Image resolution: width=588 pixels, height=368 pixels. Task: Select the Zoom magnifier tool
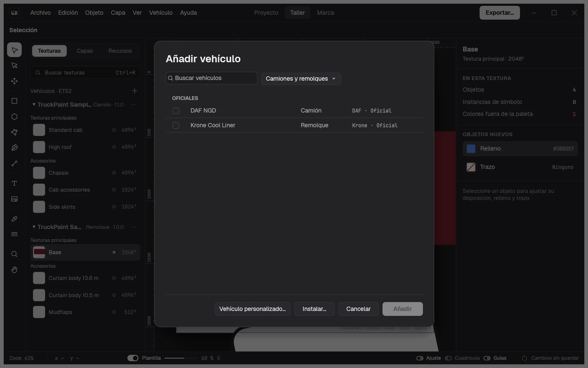[14, 254]
